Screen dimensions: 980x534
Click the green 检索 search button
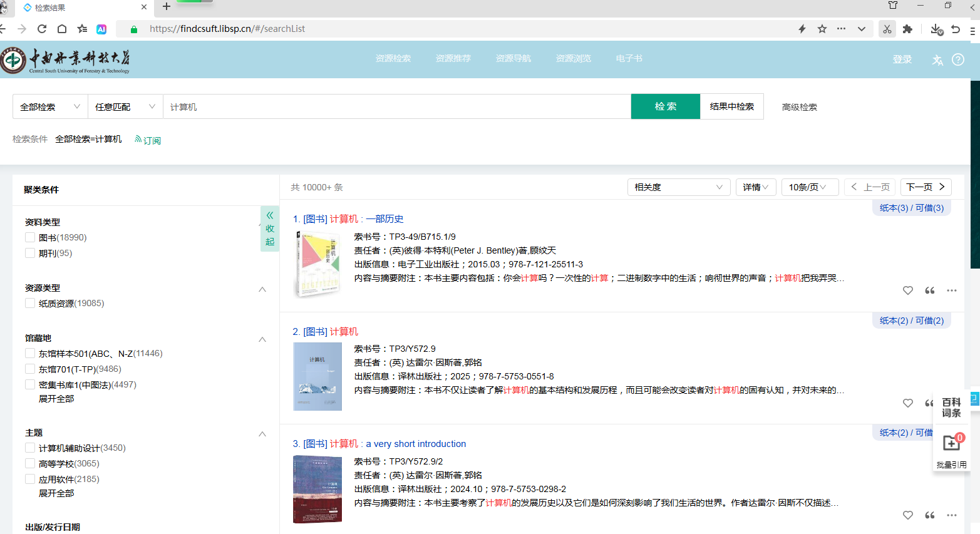tap(665, 106)
